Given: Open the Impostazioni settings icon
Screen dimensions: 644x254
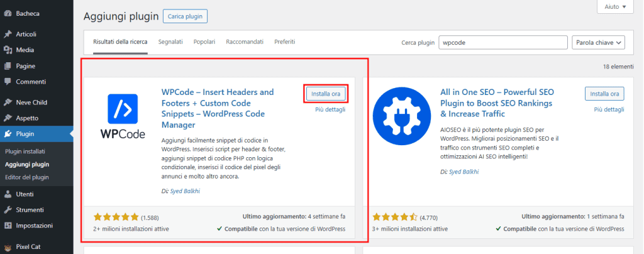Looking at the screenshot, I should click(8, 226).
